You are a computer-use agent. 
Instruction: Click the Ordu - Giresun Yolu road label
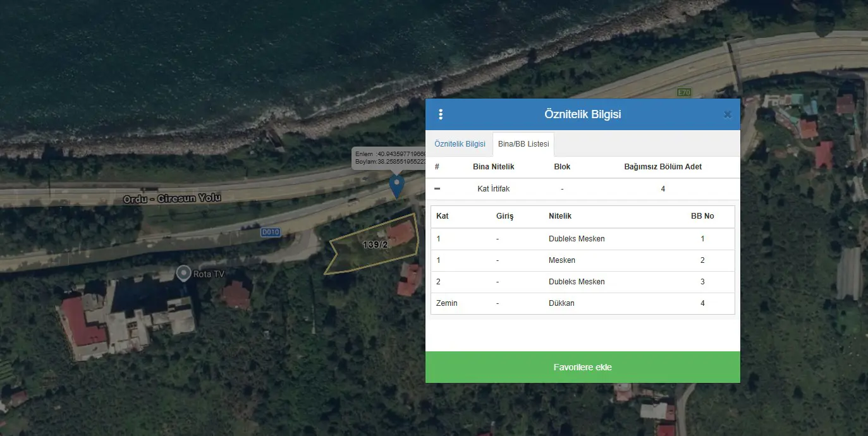(x=172, y=198)
